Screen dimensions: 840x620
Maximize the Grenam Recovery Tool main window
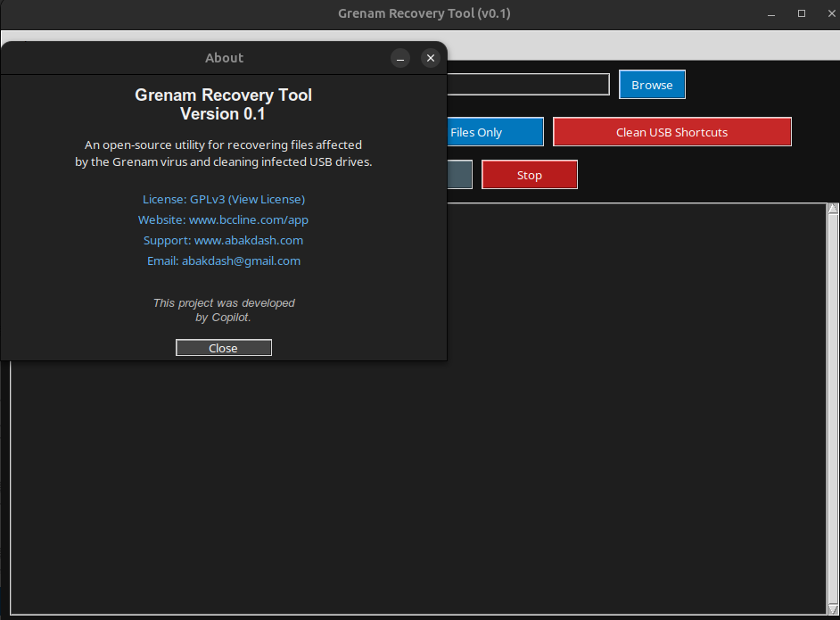point(802,13)
